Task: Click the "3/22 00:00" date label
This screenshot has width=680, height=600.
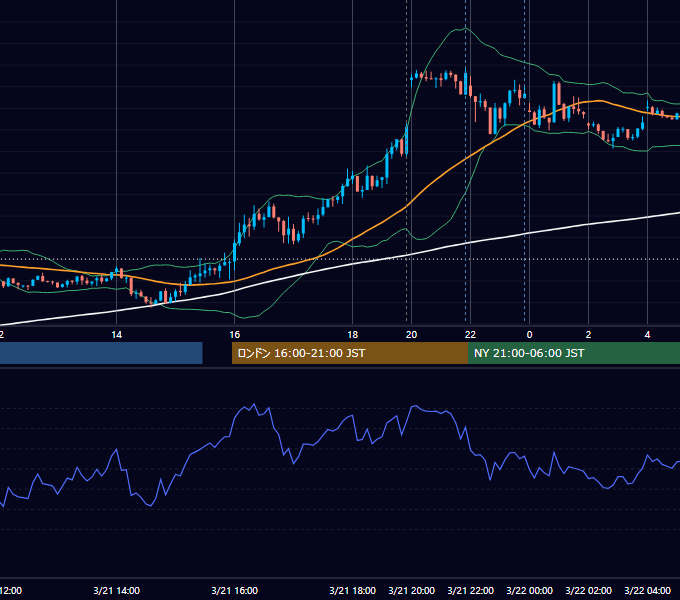Action: 530,590
